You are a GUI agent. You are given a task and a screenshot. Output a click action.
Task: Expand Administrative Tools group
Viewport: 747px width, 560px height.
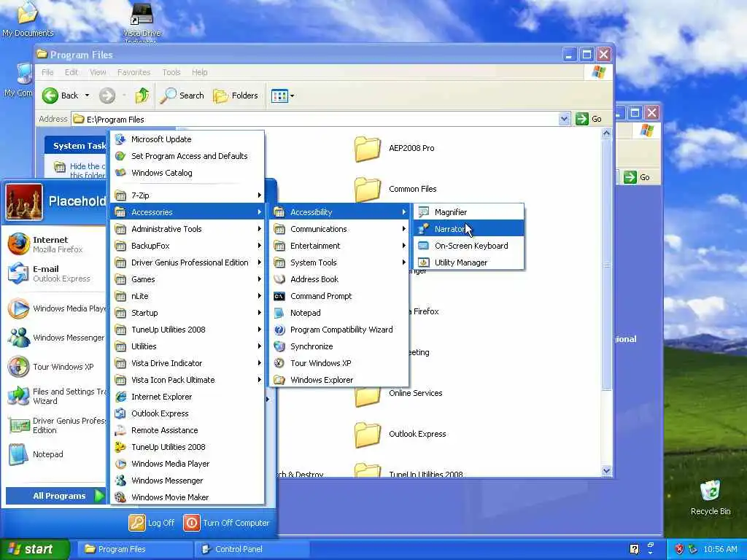(x=187, y=229)
